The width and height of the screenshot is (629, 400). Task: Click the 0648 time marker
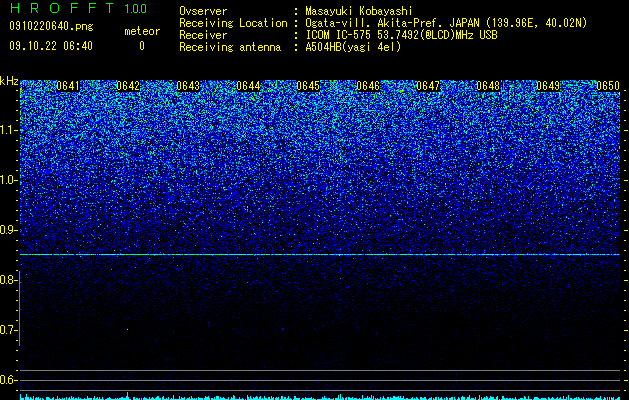tap(488, 86)
